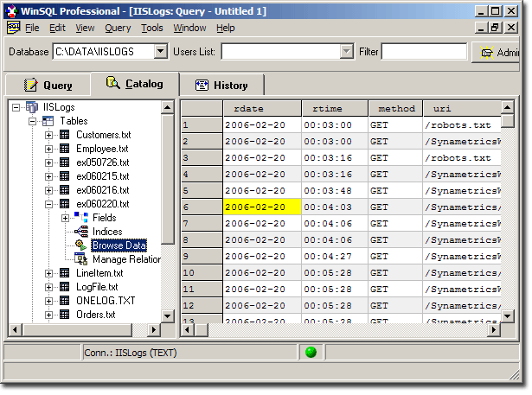The width and height of the screenshot is (532, 395).
Task: Click the ex060216.txt table icon
Action: [x=65, y=190]
